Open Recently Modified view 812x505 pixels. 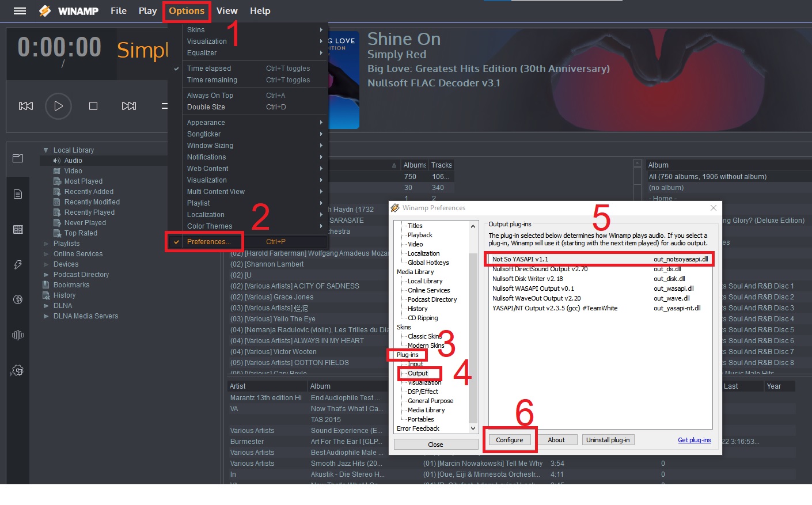tap(92, 202)
